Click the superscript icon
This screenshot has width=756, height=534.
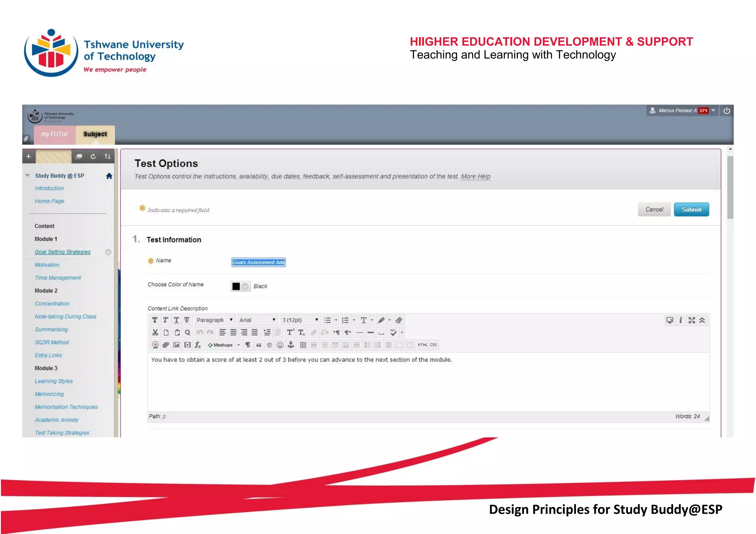291,333
